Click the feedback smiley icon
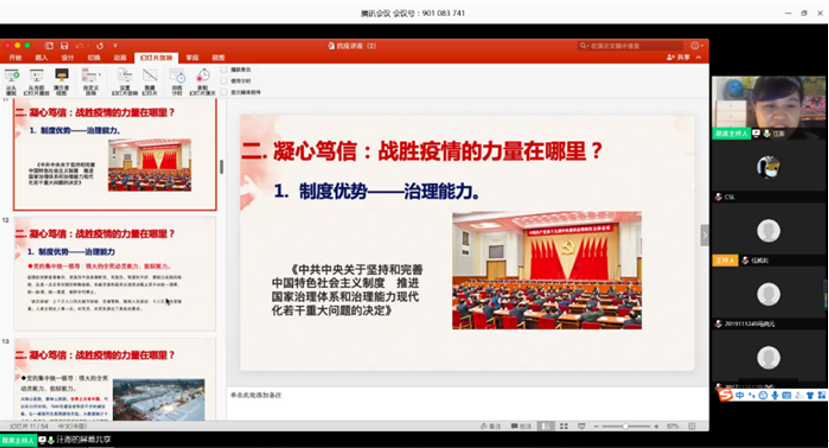 coord(694,46)
